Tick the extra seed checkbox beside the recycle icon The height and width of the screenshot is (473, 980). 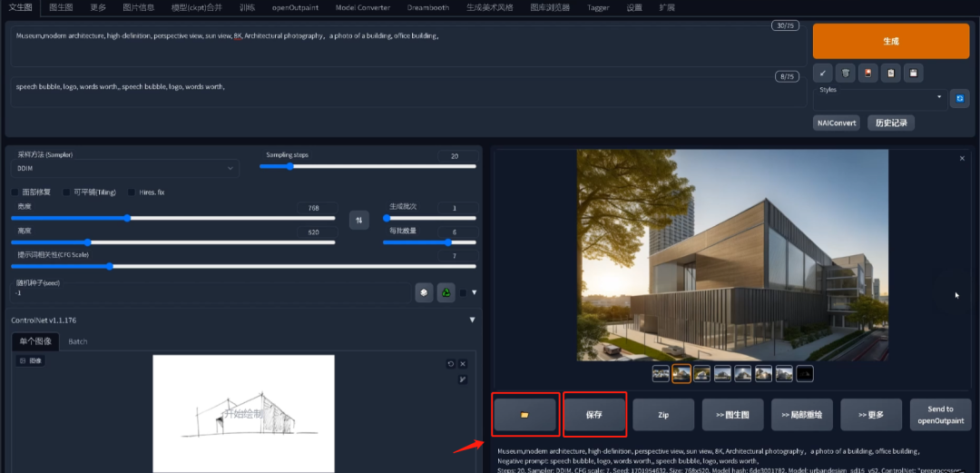(463, 292)
